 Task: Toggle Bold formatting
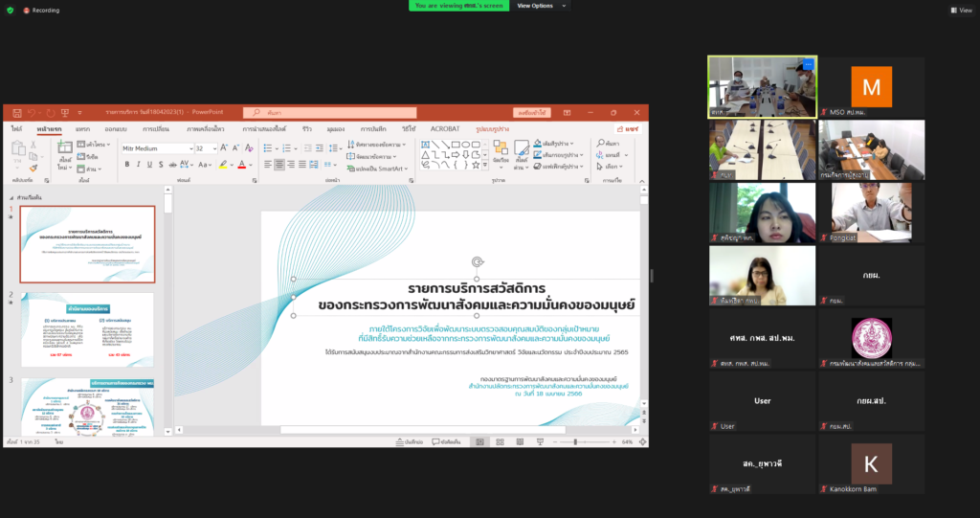(x=127, y=165)
